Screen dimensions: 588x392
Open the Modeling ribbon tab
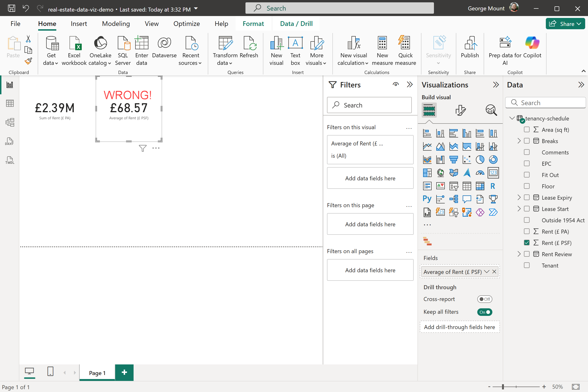pos(116,24)
